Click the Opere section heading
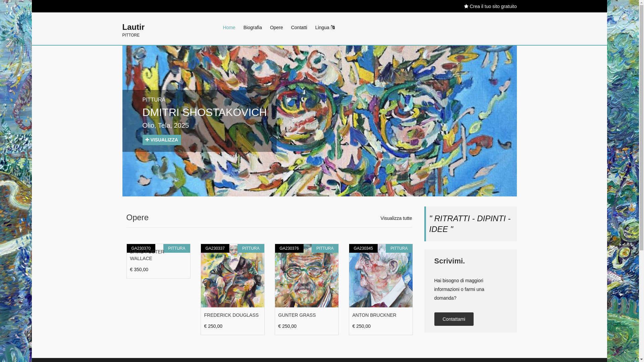644x362 pixels. pyautogui.click(x=138, y=217)
